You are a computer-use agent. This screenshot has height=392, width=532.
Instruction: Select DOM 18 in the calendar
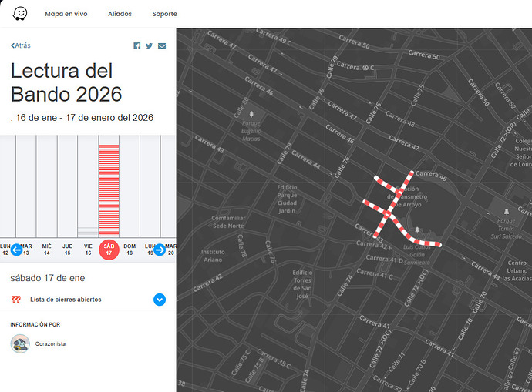(130, 248)
